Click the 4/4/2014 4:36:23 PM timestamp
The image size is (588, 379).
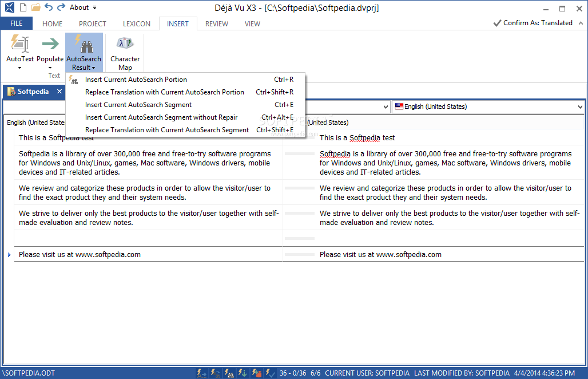point(544,373)
